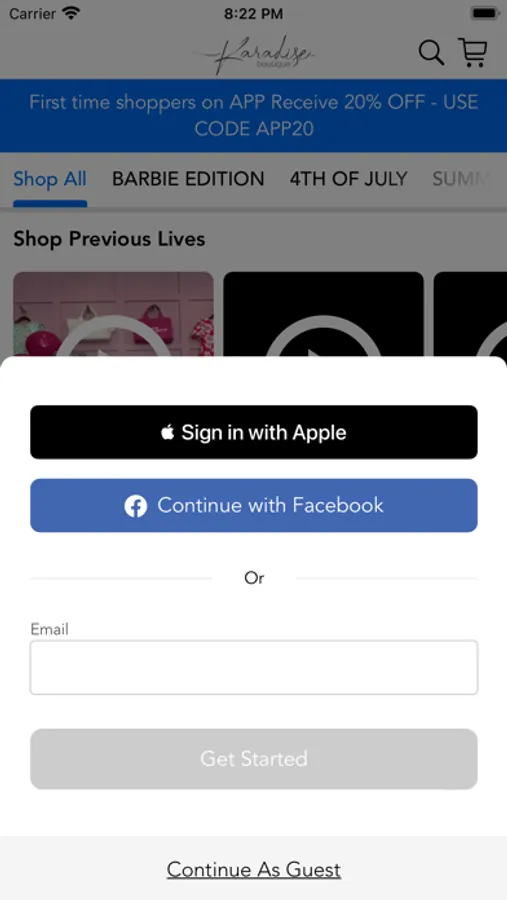
Task: Click the Apple logo on sign-in button
Action: (x=167, y=432)
